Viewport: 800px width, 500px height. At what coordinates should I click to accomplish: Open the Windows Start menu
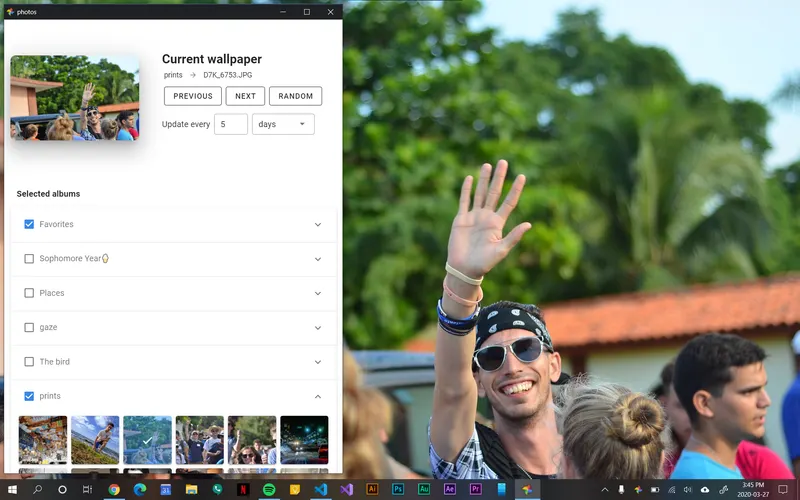point(12,490)
